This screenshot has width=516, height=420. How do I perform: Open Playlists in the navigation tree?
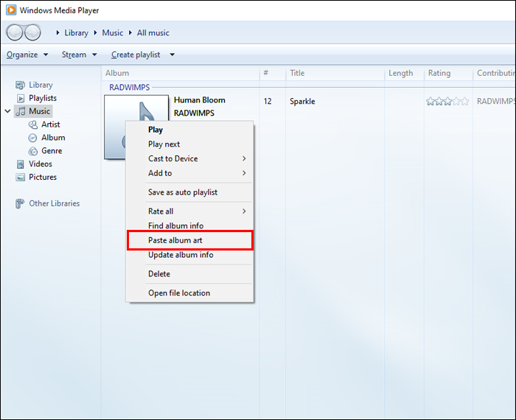[x=43, y=98]
